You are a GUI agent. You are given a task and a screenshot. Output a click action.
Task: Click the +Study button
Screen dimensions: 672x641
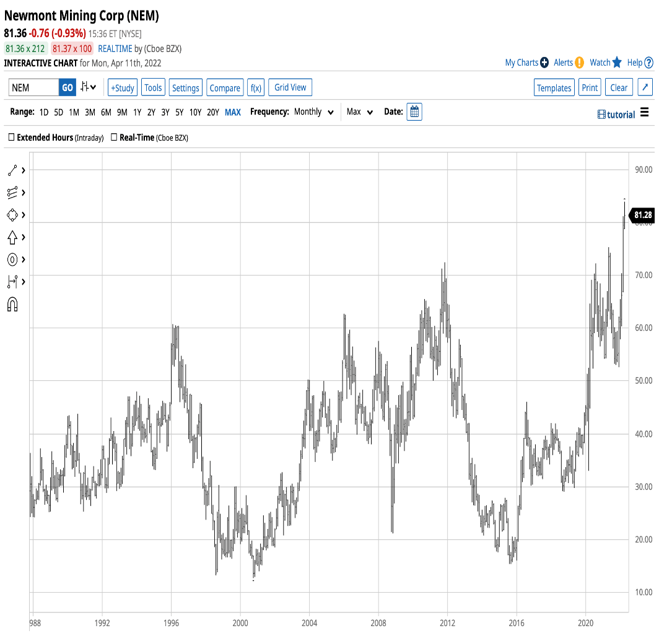[x=123, y=87]
